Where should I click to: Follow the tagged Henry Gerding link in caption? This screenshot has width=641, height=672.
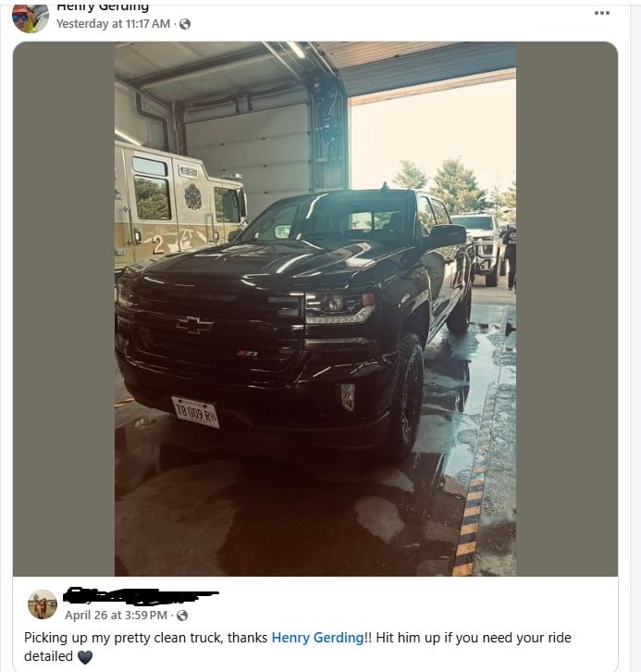coord(317,638)
